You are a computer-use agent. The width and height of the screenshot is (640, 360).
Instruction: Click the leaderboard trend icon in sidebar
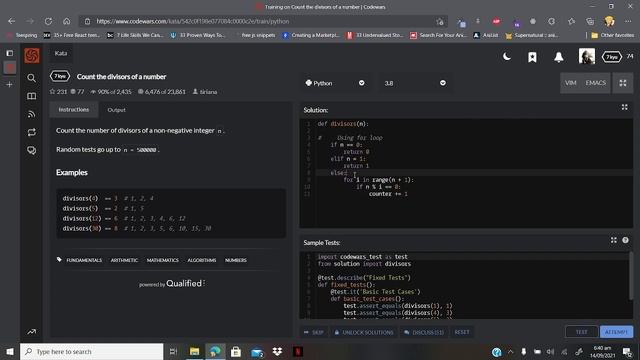click(x=31, y=332)
